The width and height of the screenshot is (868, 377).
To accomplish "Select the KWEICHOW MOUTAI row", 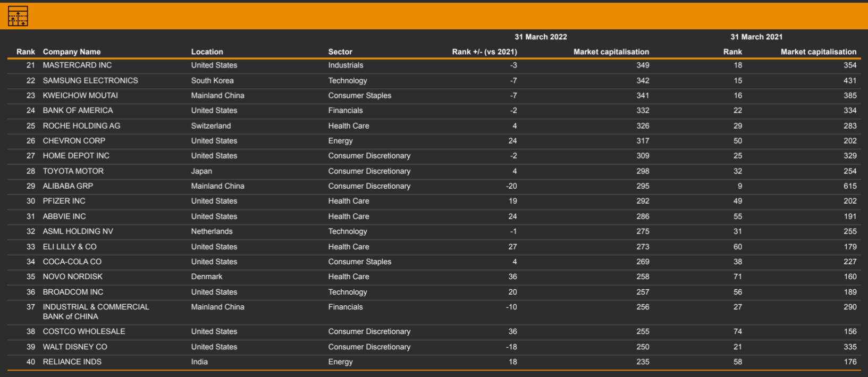I will 80,96.
